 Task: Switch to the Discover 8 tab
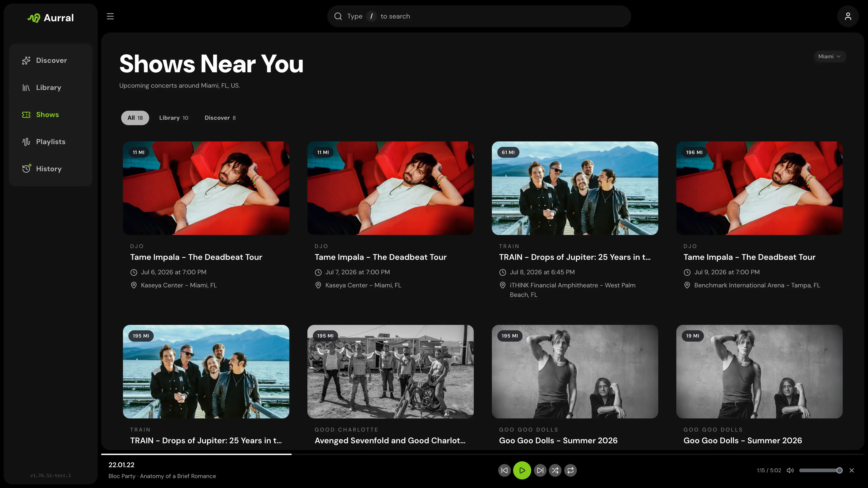[x=220, y=118]
